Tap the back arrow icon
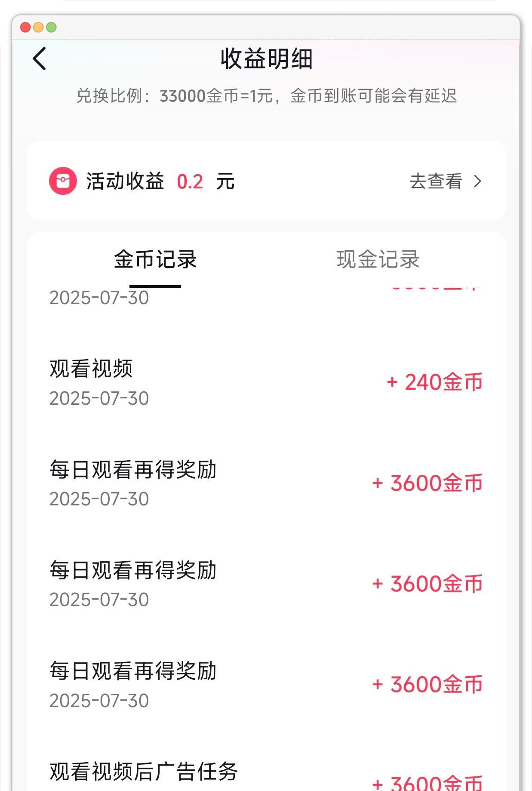The width and height of the screenshot is (532, 791). point(40,58)
